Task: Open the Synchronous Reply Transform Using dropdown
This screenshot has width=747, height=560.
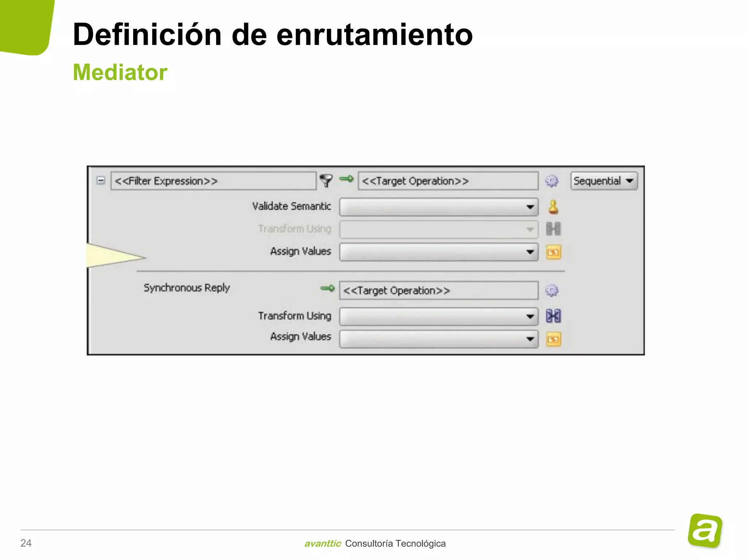Action: pyautogui.click(x=438, y=316)
